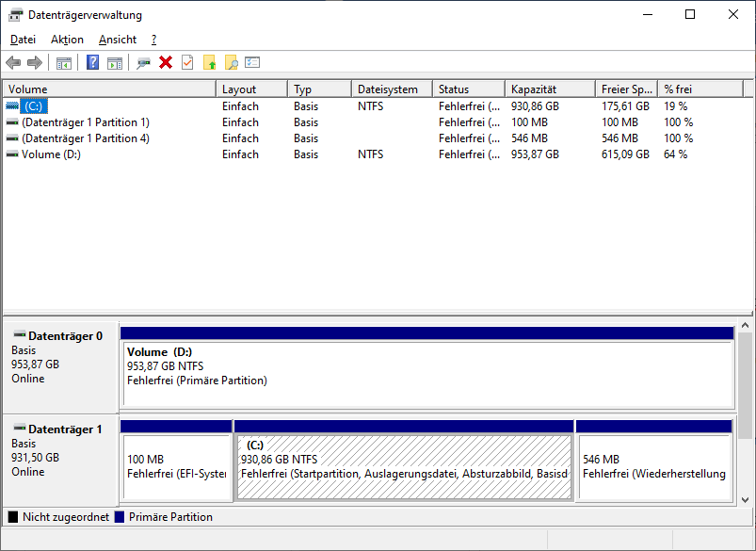Click the drive icon of Volume (D:) row
Screen dimensions: 756x551
(12, 154)
